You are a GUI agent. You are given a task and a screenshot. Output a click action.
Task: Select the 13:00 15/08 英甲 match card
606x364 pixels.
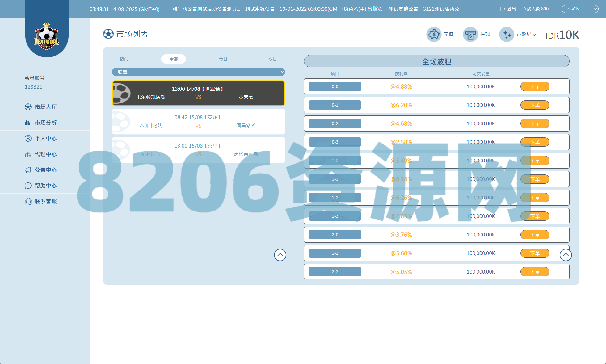(198, 150)
